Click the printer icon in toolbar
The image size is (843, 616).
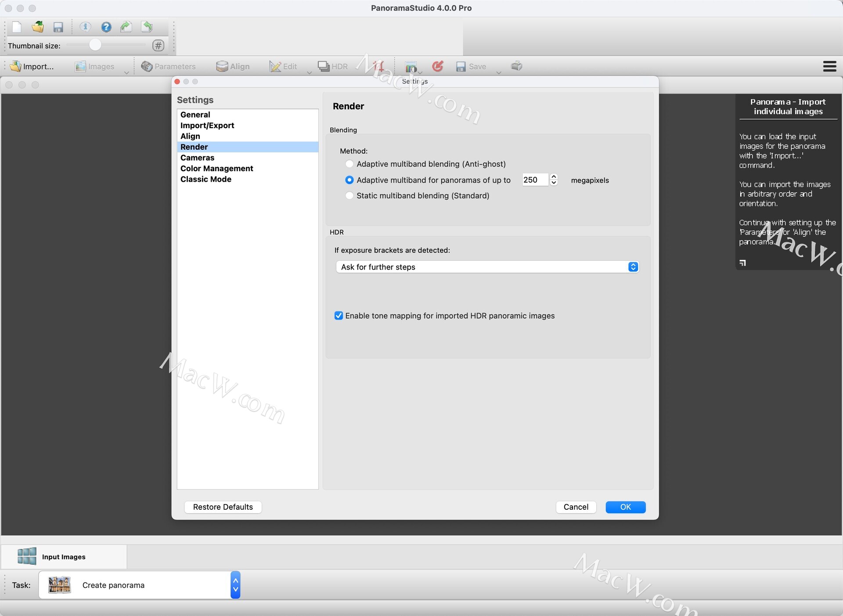(x=517, y=66)
